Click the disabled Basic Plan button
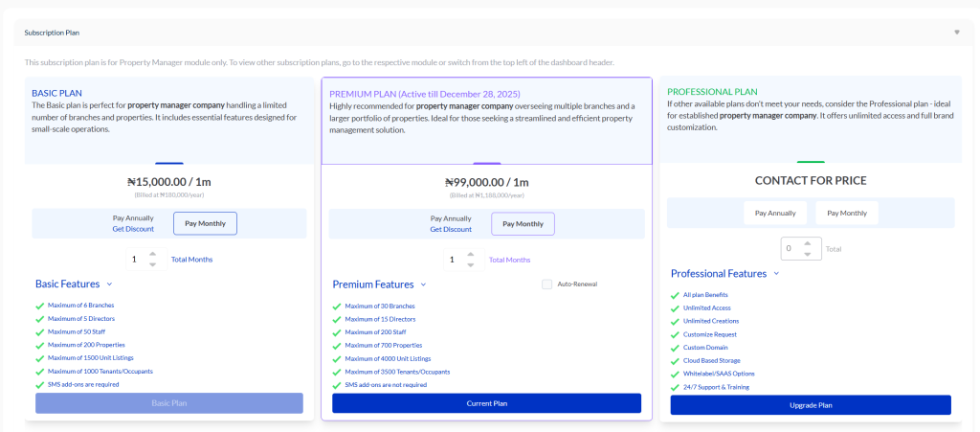The image size is (980, 432). pos(169,403)
